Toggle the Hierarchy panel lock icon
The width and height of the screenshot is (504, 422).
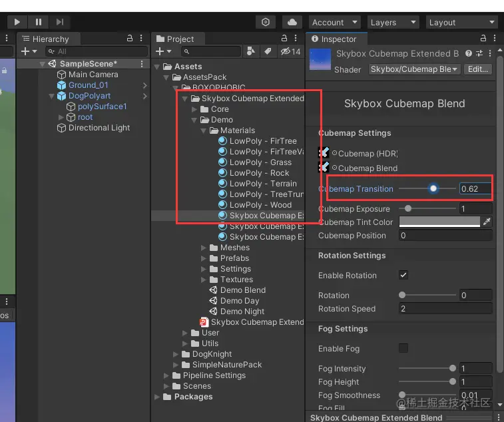click(130, 38)
